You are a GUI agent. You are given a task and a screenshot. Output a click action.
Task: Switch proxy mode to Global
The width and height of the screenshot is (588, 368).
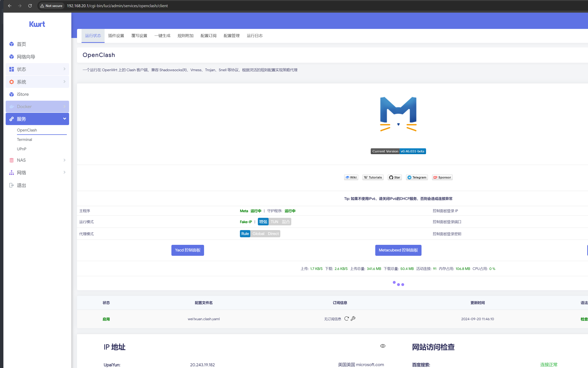(258, 234)
